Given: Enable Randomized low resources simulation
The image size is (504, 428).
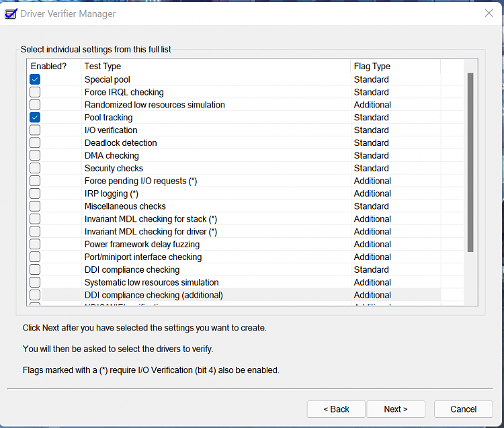Looking at the screenshot, I should click(x=35, y=105).
